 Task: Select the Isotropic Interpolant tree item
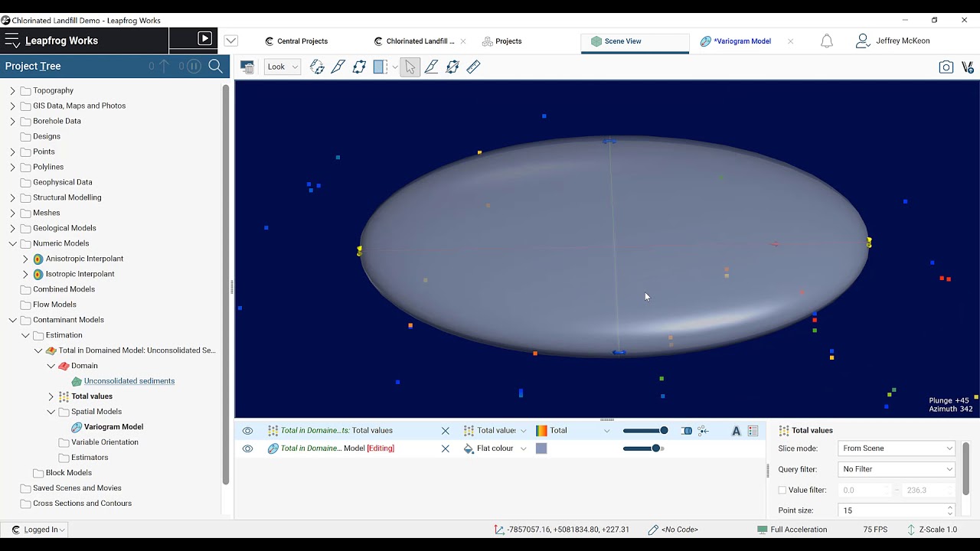coord(80,274)
